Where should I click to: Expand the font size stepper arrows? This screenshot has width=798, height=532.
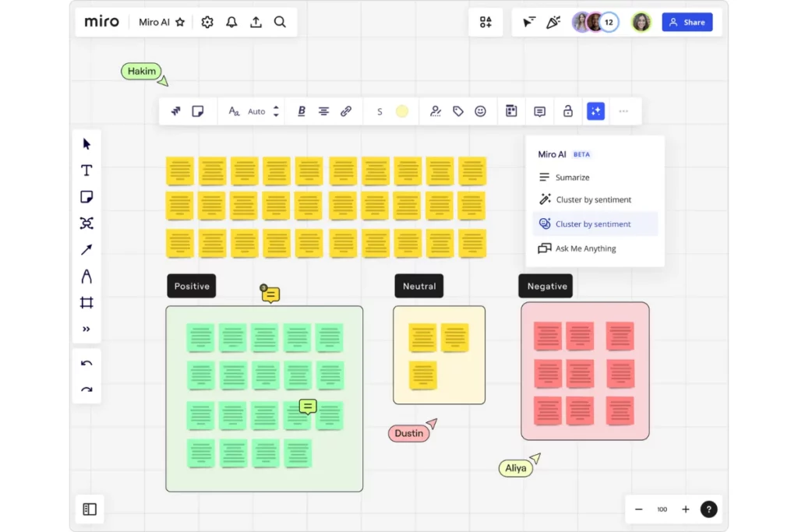(277, 111)
